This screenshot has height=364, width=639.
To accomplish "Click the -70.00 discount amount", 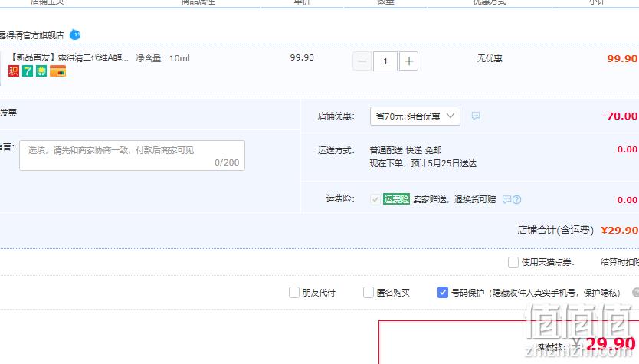I will tap(620, 116).
